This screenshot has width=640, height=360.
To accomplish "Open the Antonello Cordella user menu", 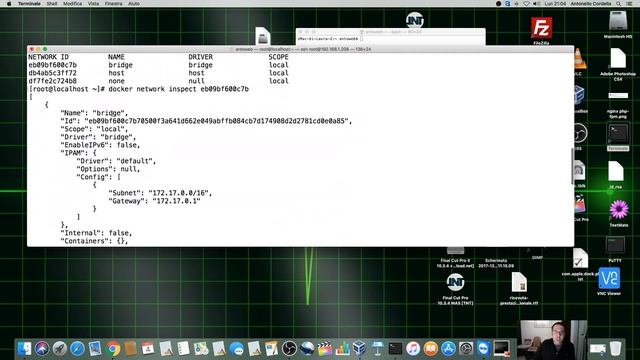I will tap(591, 4).
